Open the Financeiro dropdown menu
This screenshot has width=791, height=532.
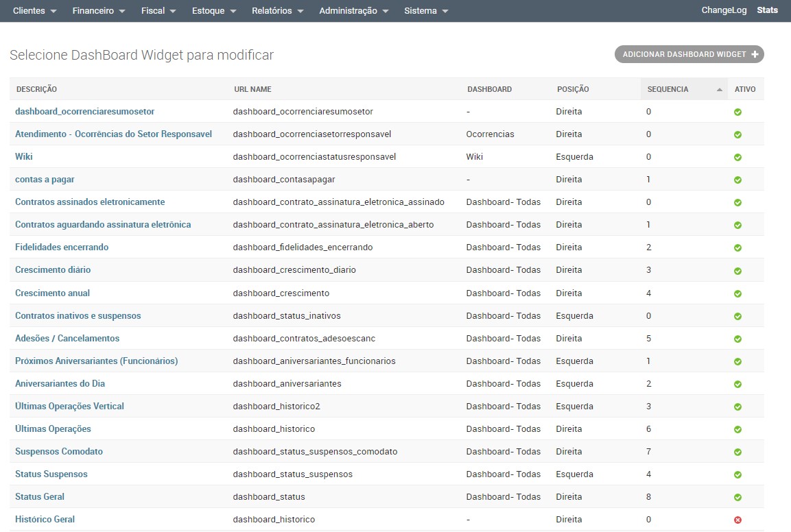pyautogui.click(x=99, y=11)
